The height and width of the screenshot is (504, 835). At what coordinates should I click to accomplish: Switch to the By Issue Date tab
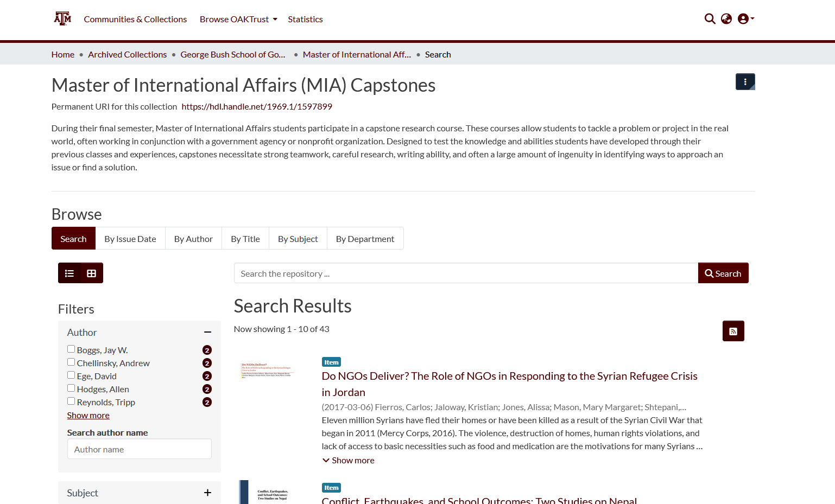click(130, 239)
